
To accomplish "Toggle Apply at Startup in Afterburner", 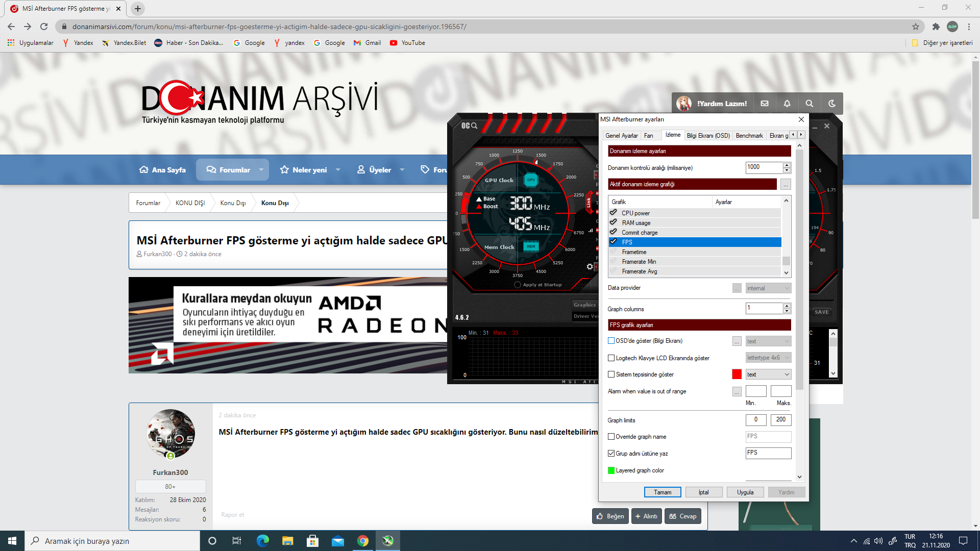I will [518, 285].
